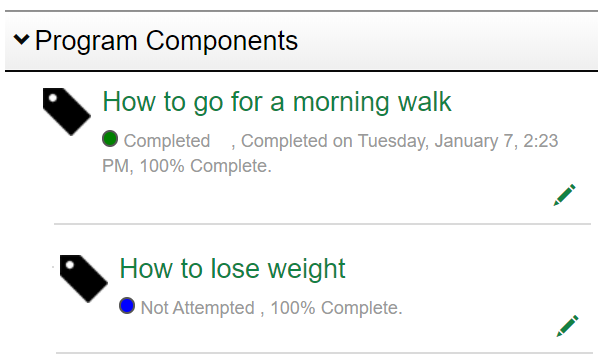Click the Completed status label
The width and height of the screenshot is (598, 363).
(167, 141)
